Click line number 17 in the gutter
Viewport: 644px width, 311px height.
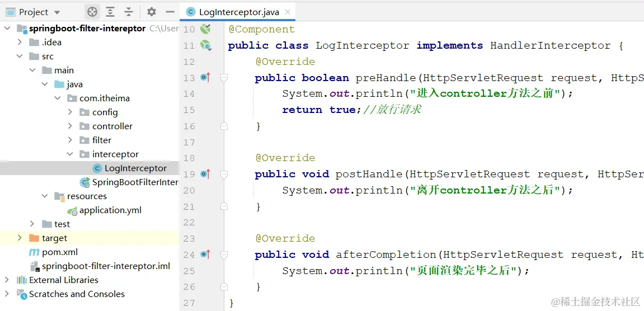(x=189, y=142)
